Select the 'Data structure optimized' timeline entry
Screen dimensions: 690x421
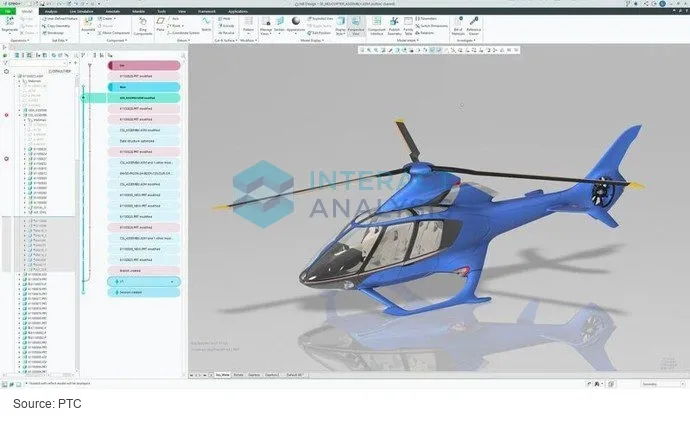(144, 141)
